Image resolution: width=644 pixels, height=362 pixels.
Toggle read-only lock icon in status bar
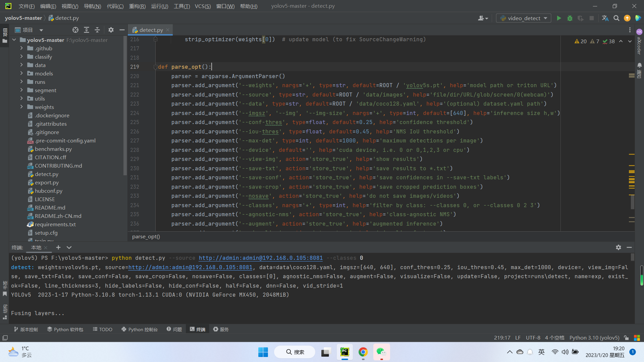[626, 338]
